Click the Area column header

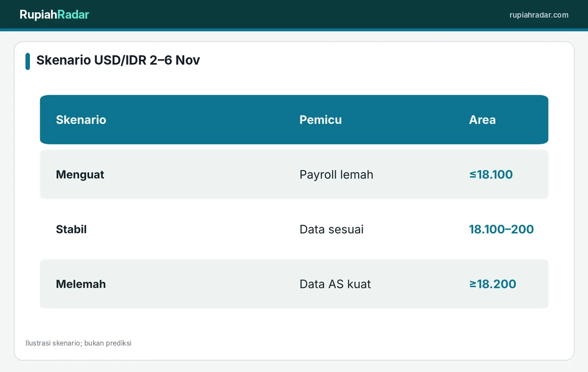pos(482,119)
